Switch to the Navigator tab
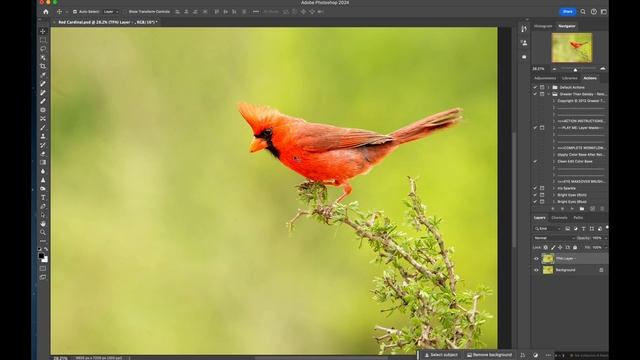 pos(567,26)
